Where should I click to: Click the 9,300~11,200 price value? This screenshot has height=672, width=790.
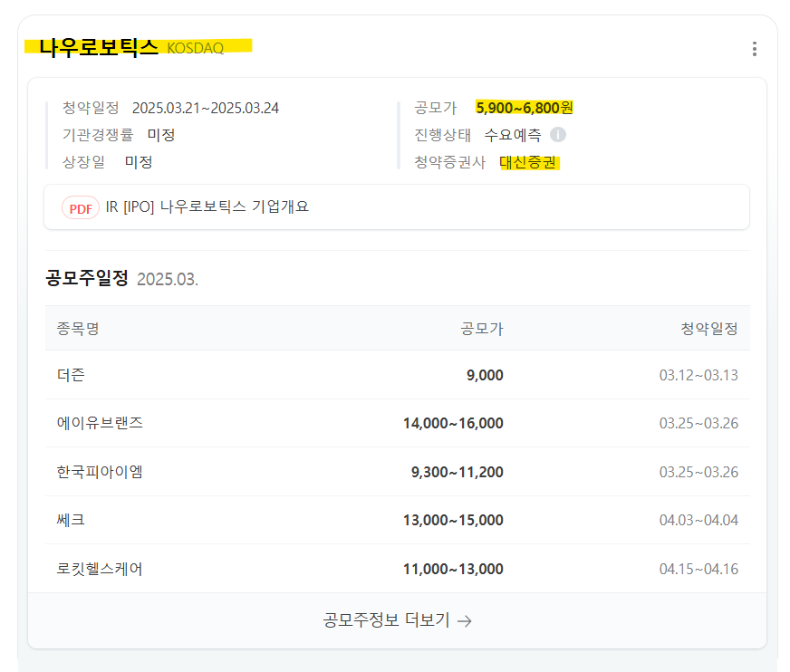457,472
